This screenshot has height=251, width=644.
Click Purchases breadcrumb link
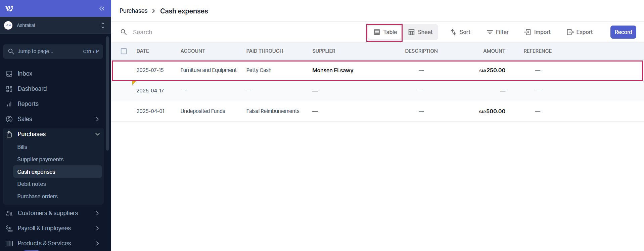(133, 11)
